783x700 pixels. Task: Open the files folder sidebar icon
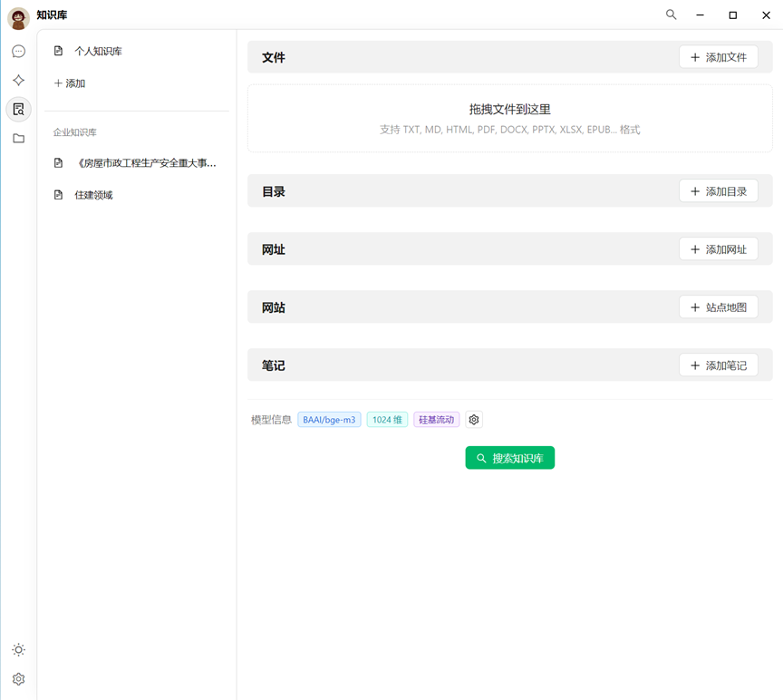(18, 139)
